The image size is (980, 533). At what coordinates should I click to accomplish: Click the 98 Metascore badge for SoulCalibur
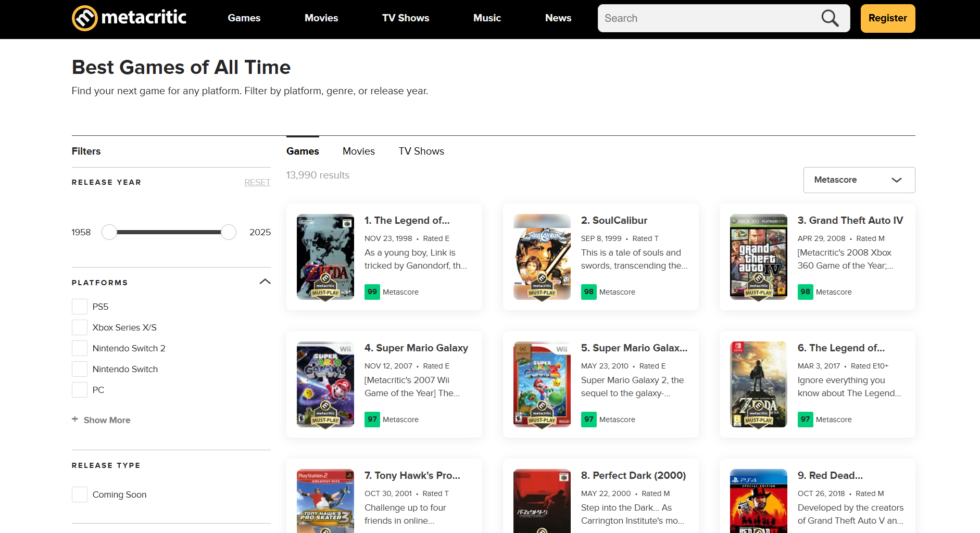(x=589, y=292)
